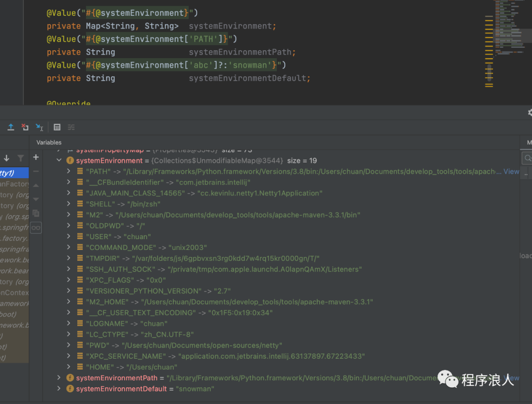
Task: Click the "zh_CN.UTF-8" value text
Action: [167, 335]
